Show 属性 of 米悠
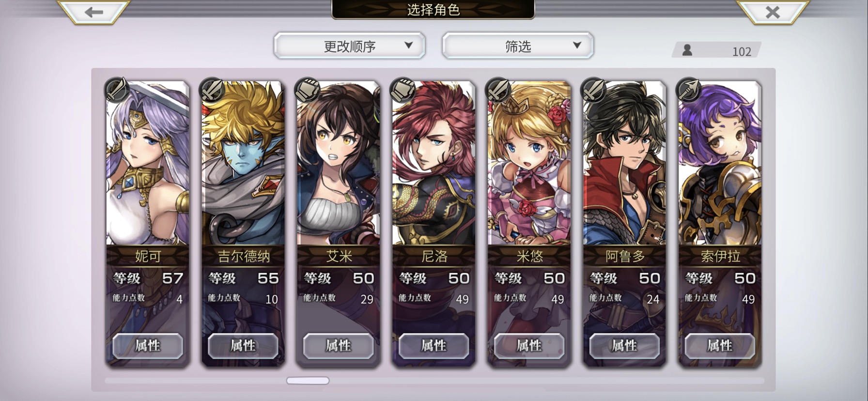 pyautogui.click(x=529, y=346)
